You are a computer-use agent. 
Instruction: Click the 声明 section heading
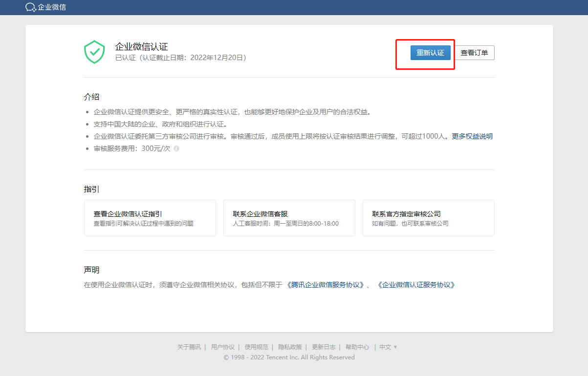(x=91, y=270)
